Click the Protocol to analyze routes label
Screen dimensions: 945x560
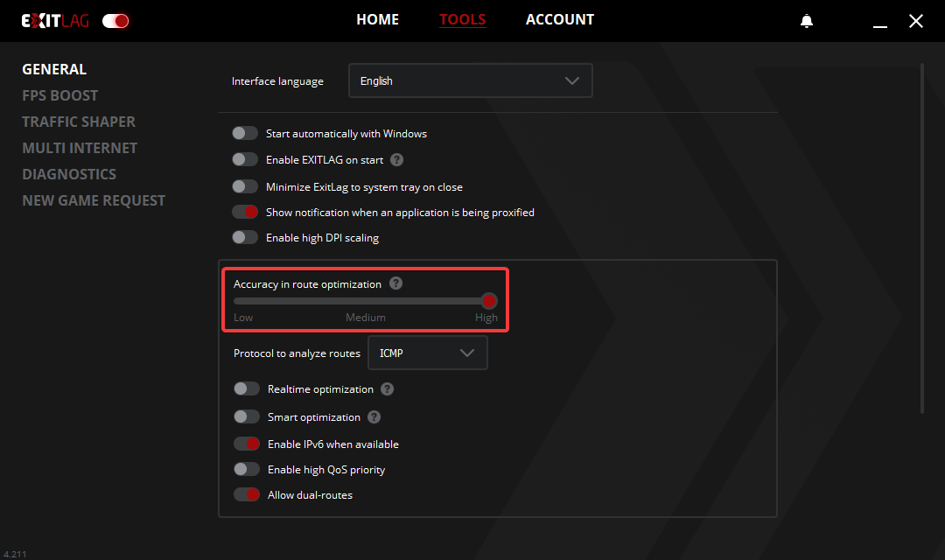pos(297,353)
